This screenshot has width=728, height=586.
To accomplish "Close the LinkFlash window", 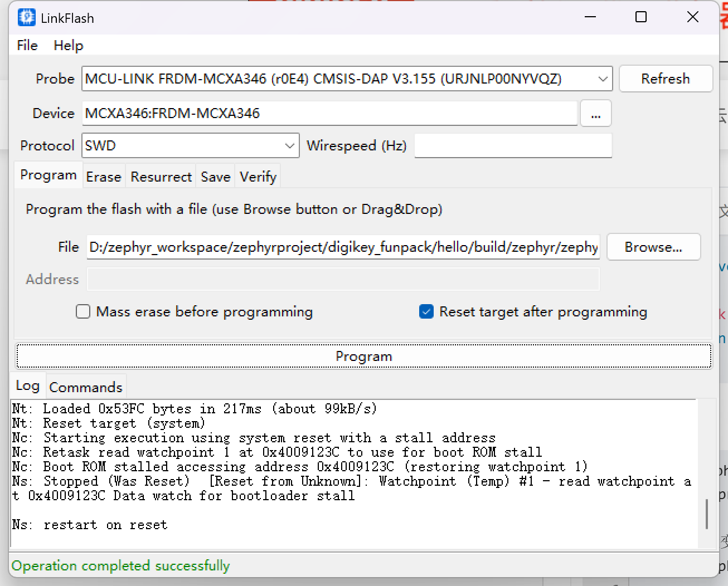I will pyautogui.click(x=692, y=17).
